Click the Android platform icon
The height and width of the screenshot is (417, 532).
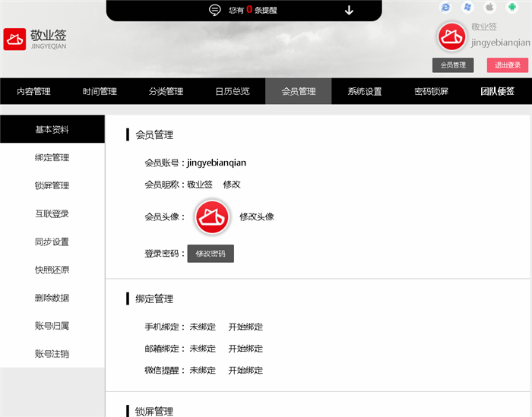tap(511, 8)
